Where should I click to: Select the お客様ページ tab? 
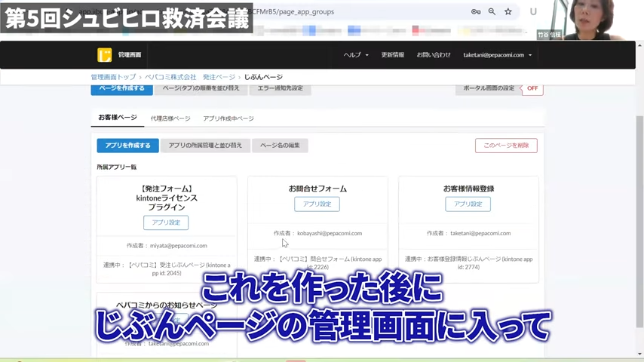[x=118, y=118]
